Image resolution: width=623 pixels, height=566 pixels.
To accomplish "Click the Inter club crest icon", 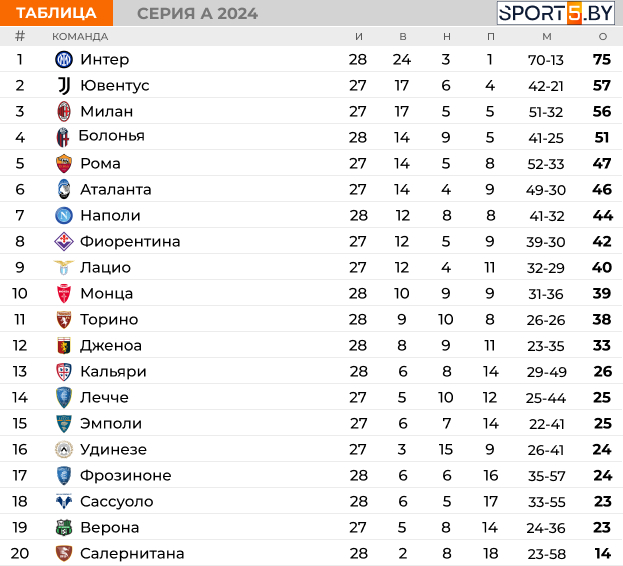I will click(x=64, y=60).
